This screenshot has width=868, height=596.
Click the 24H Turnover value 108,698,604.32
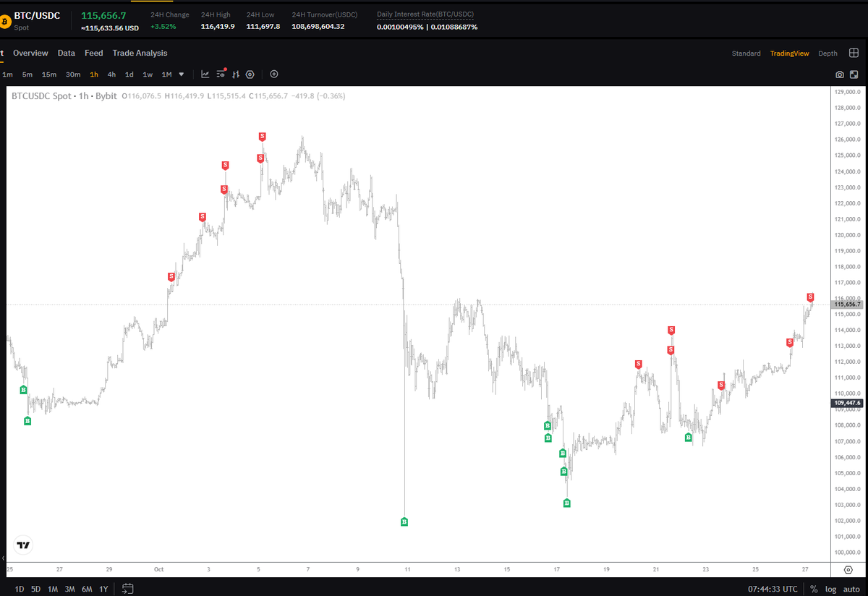[318, 27]
